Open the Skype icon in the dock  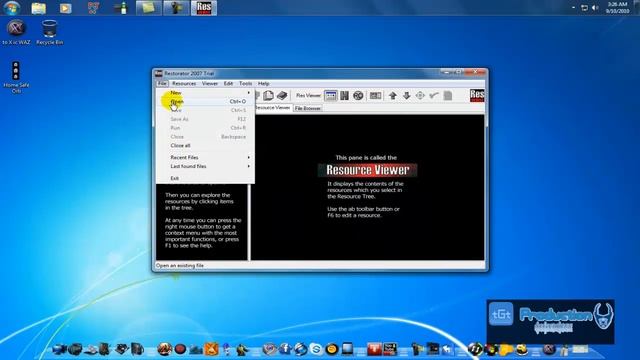[x=316, y=349]
